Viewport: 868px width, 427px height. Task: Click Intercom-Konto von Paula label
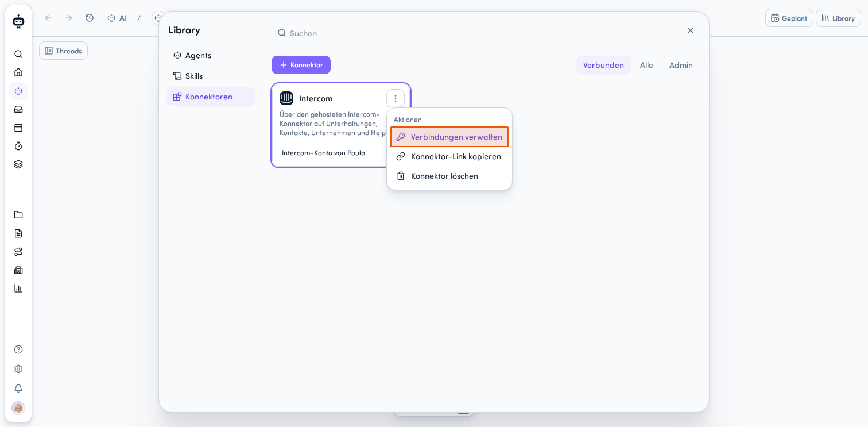(x=323, y=153)
